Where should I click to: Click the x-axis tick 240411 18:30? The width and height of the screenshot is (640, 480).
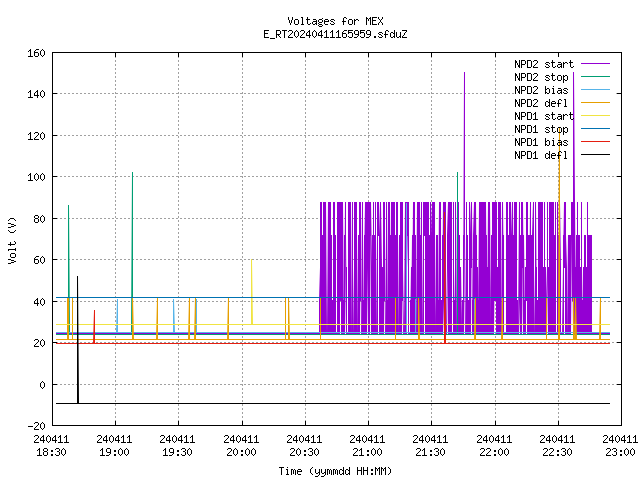click(x=51, y=446)
